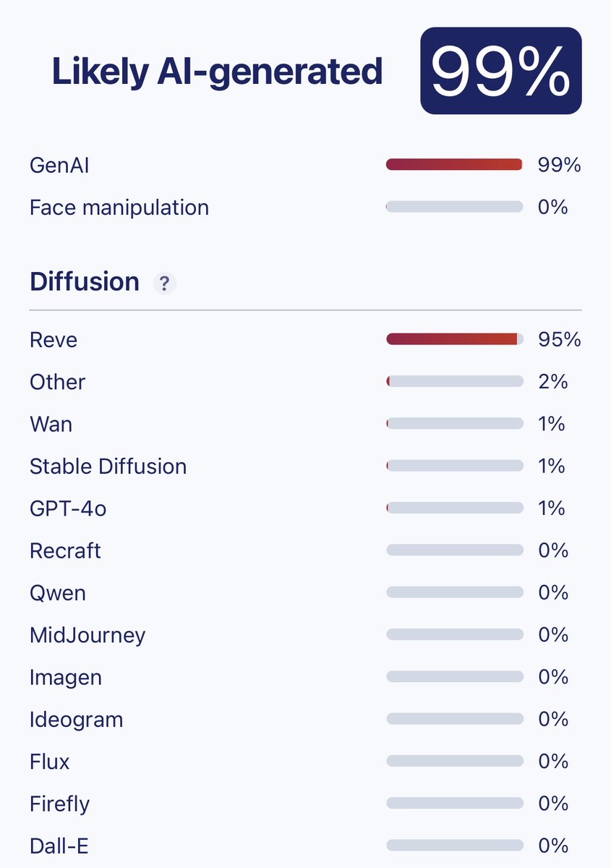The width and height of the screenshot is (611, 868).
Task: Click the Likely AI-generated heading
Action: (217, 71)
